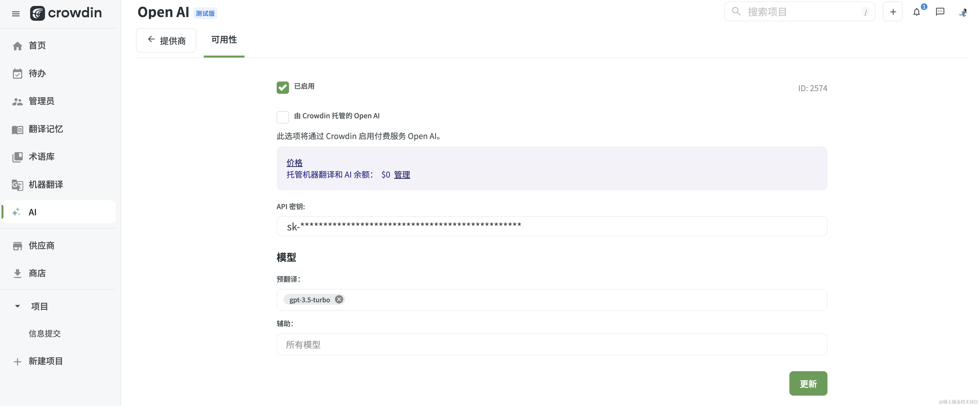Open the user avatar profile menu
Screen dimensions: 980x406
point(963,12)
